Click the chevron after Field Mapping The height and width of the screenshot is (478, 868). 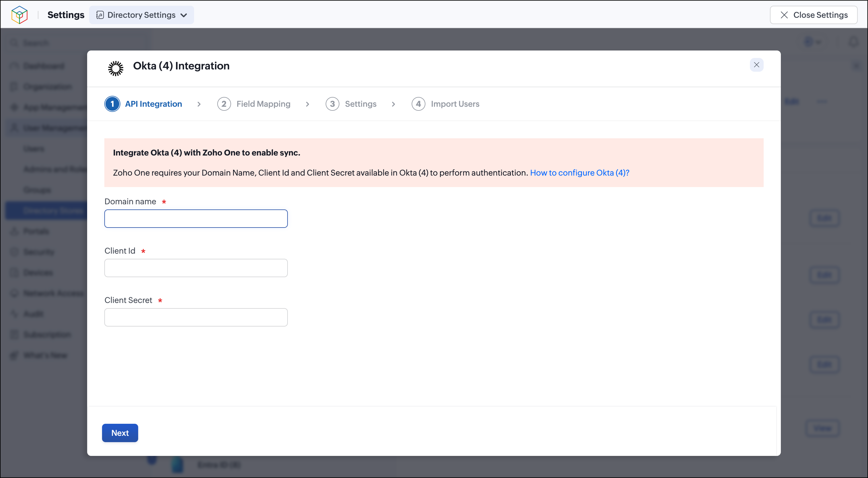tap(307, 104)
